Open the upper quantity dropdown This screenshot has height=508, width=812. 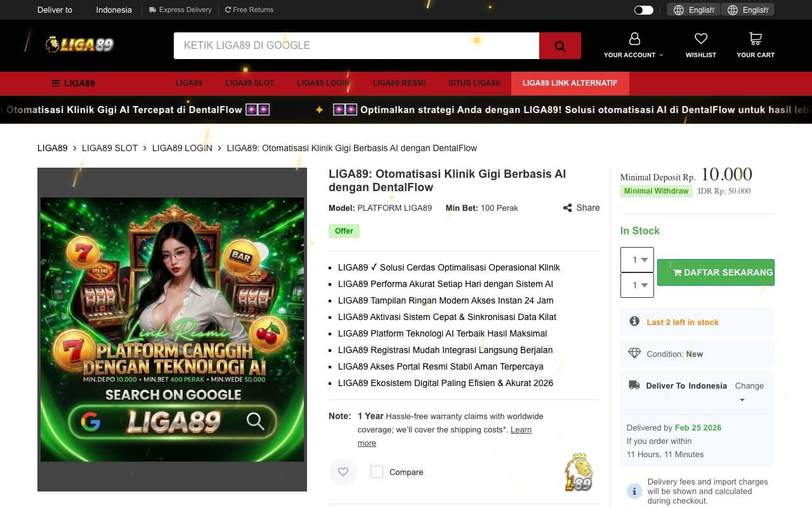637,260
